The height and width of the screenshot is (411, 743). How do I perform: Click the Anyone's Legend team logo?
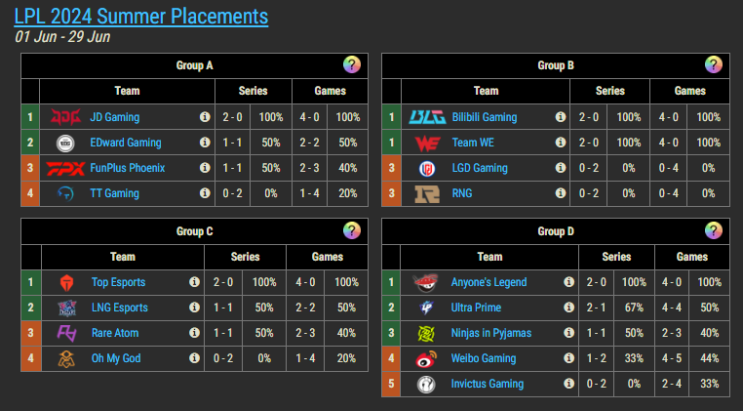pos(425,283)
